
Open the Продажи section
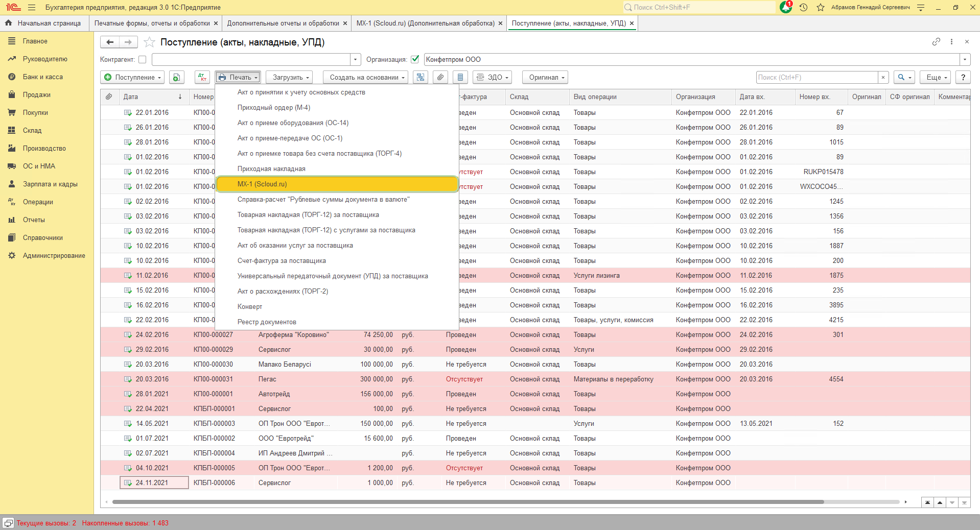36,95
